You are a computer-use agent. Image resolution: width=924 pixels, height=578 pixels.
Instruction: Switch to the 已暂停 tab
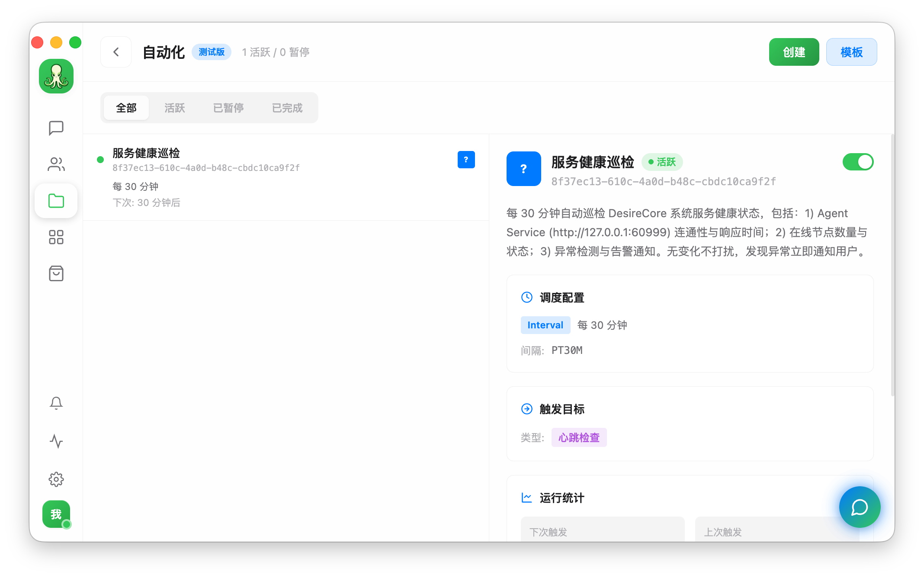pos(228,108)
